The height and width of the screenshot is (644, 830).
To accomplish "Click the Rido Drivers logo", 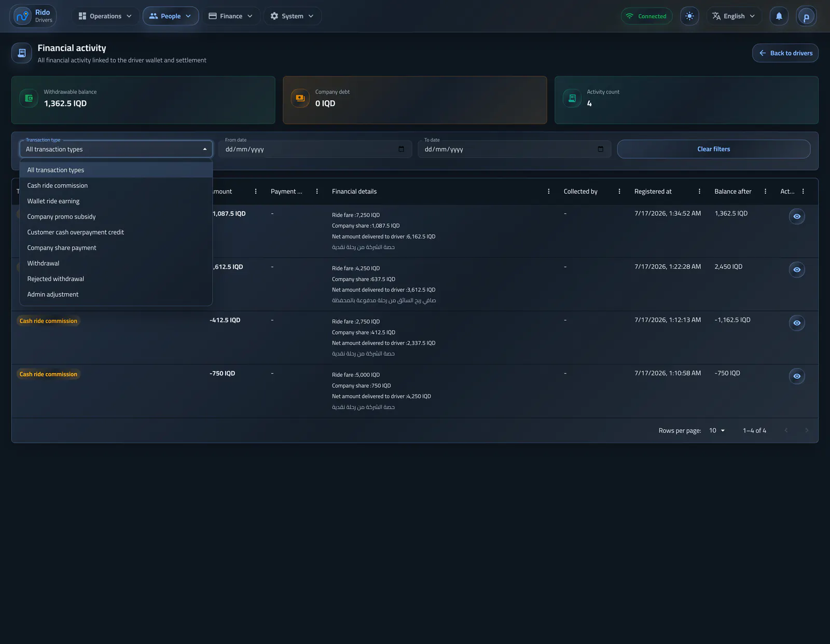I will point(33,16).
